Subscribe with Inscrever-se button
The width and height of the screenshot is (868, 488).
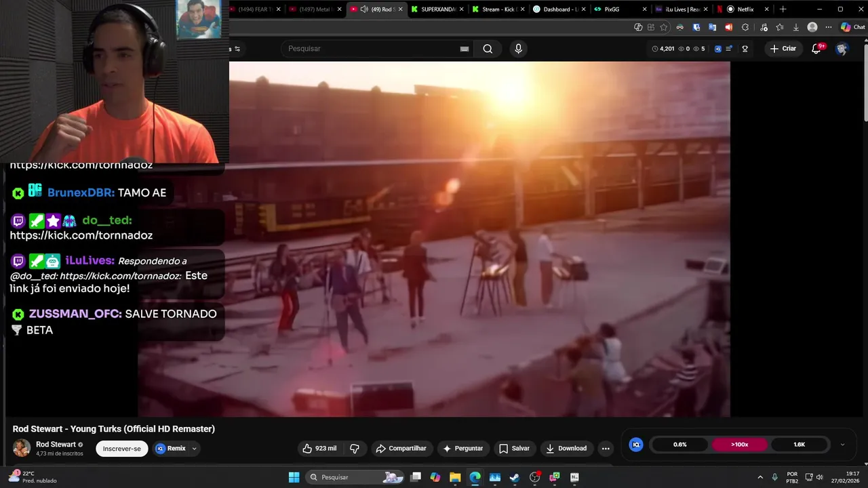122,449
